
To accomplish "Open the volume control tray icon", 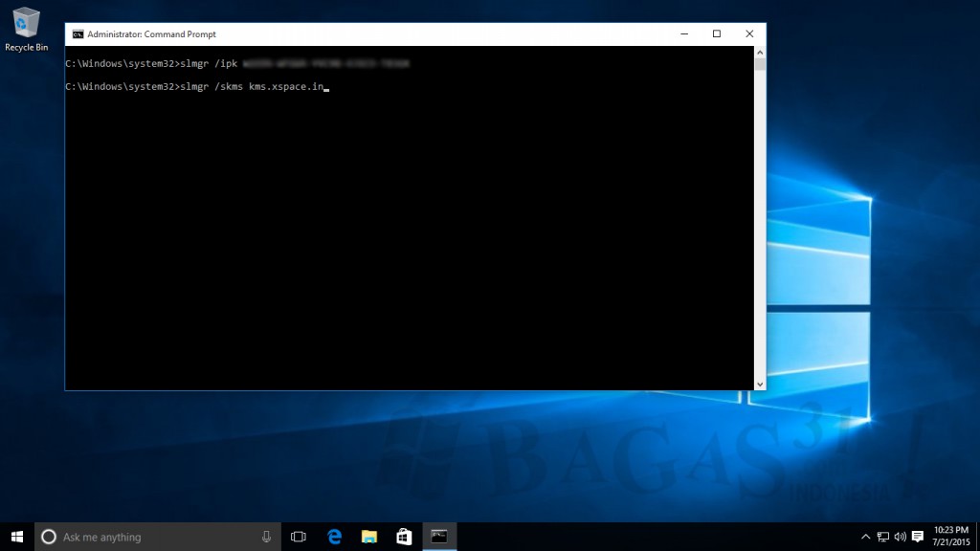I will pos(900,537).
